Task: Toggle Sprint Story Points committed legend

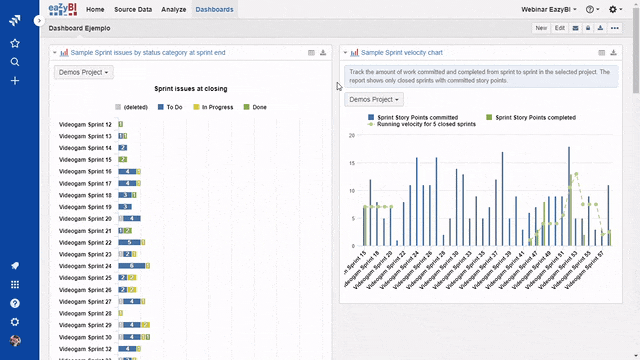Action: point(413,118)
